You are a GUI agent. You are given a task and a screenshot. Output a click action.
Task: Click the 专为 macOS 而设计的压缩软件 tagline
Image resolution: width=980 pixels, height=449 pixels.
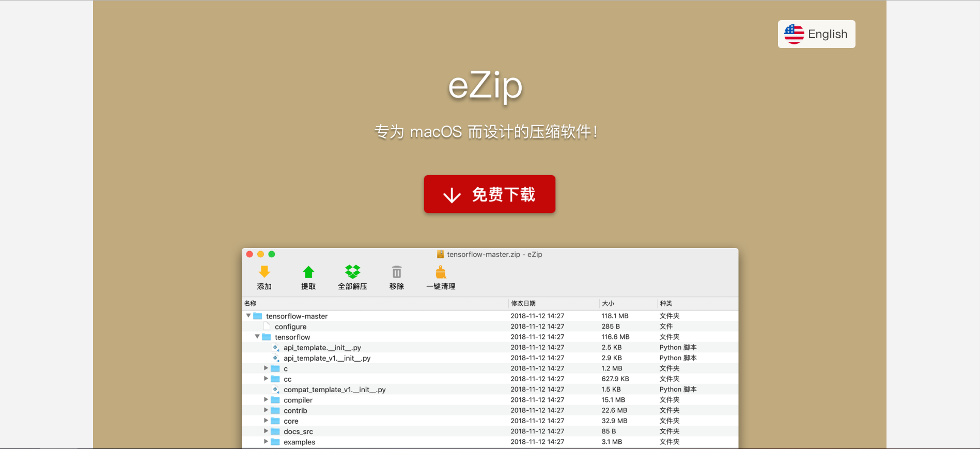pos(486,132)
